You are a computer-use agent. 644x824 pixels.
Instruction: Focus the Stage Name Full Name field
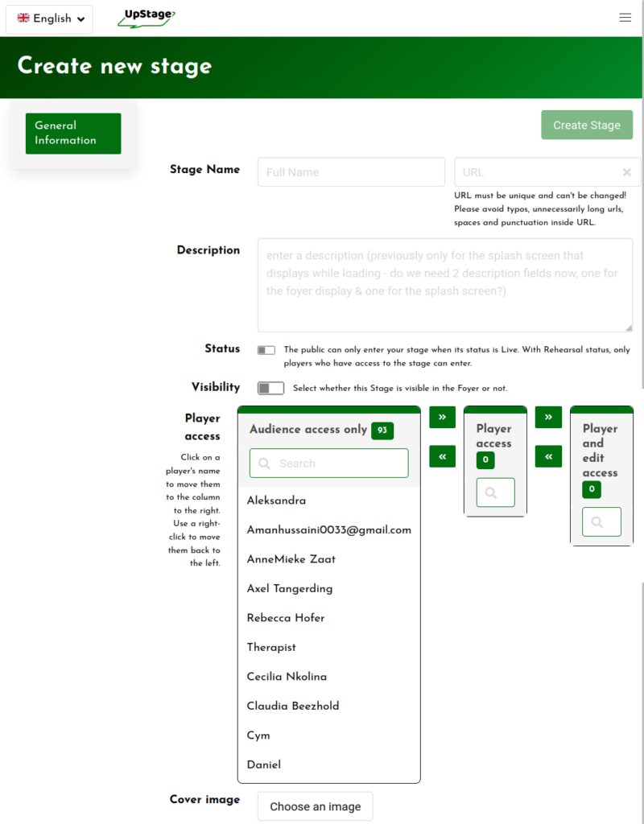pos(351,172)
